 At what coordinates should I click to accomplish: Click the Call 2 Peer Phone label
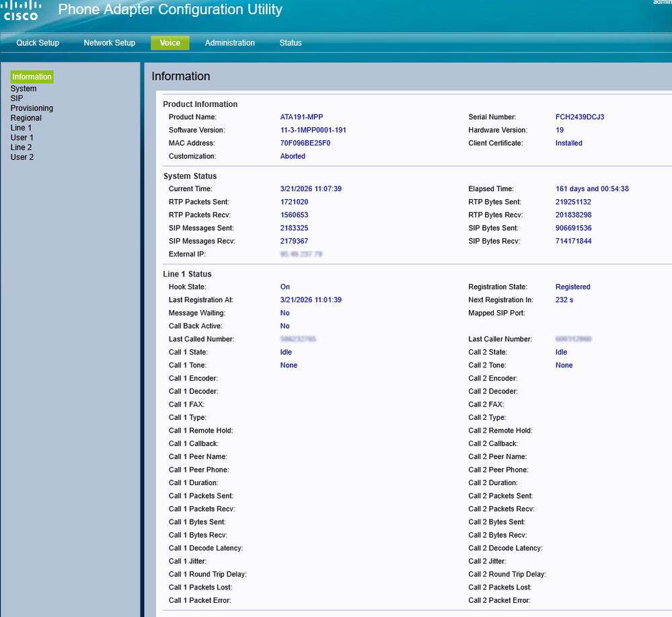click(x=498, y=470)
